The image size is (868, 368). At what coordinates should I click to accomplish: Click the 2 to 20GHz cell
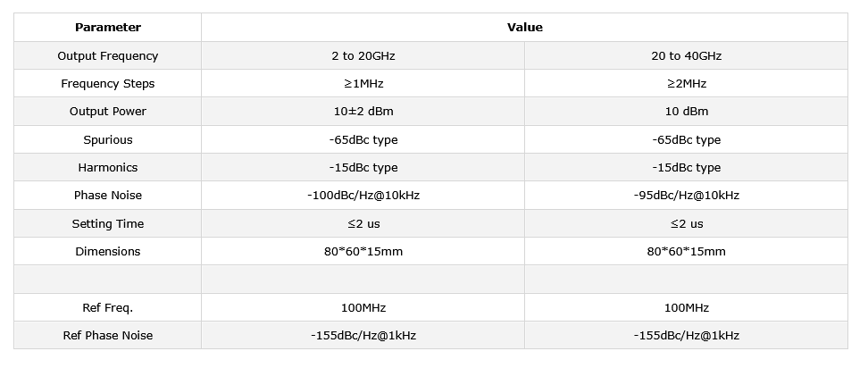point(363,55)
